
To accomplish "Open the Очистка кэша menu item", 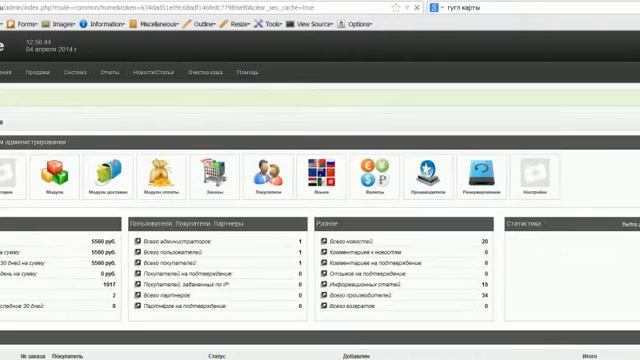I will tap(205, 72).
